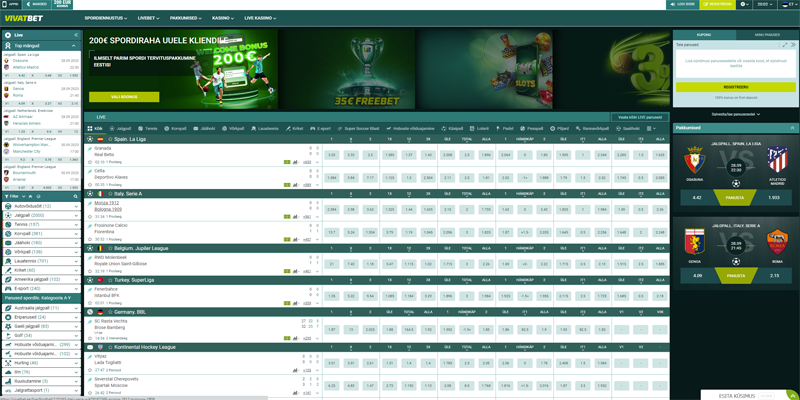This screenshot has width=800, height=400.
Task: Click the Panusta button for Genoa vs Roma
Action: click(x=735, y=276)
